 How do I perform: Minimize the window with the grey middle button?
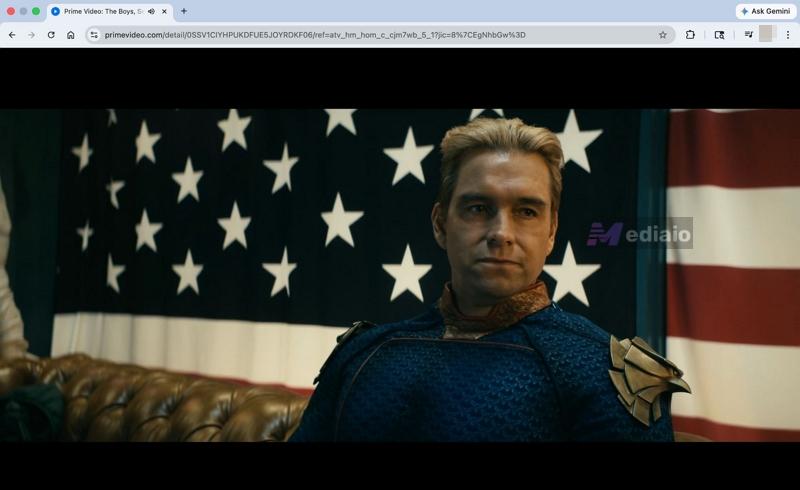tap(23, 11)
